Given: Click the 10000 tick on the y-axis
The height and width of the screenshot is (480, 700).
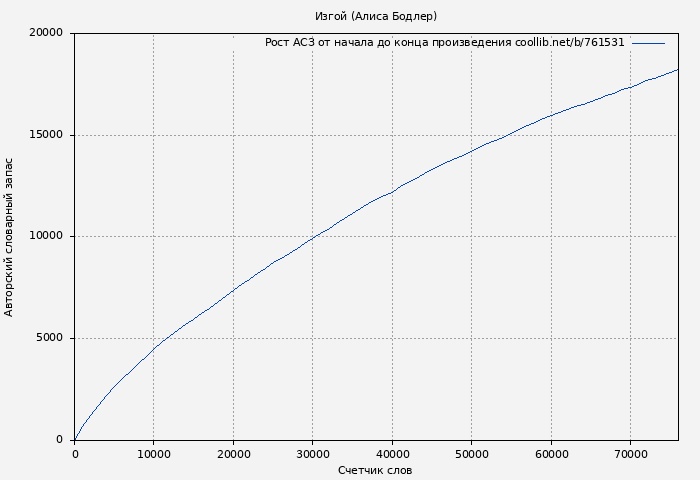Looking at the screenshot, I should (47, 237).
